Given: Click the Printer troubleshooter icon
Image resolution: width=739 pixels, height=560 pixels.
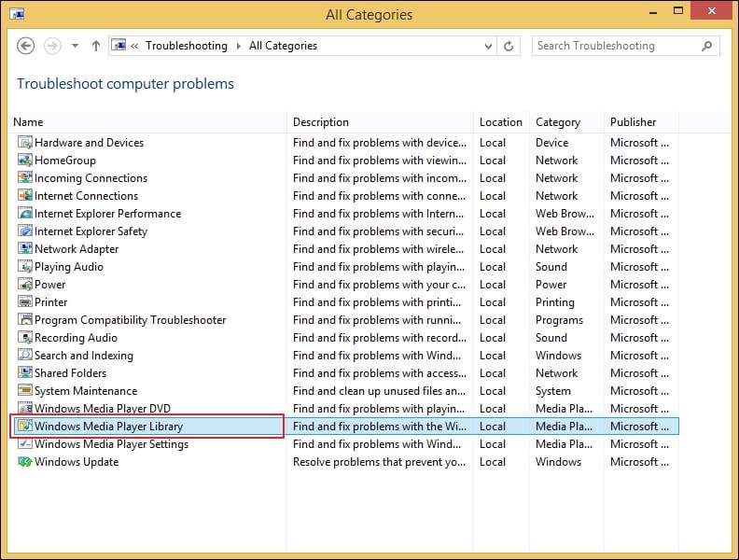Looking at the screenshot, I should (25, 302).
